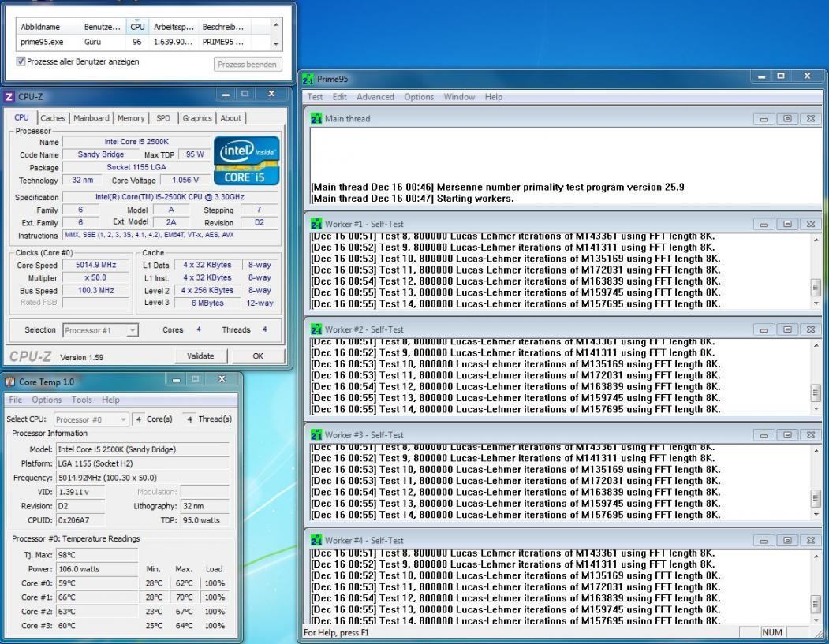Click the Core Temp title bar icon
This screenshot has width=829, height=644.
[10, 382]
